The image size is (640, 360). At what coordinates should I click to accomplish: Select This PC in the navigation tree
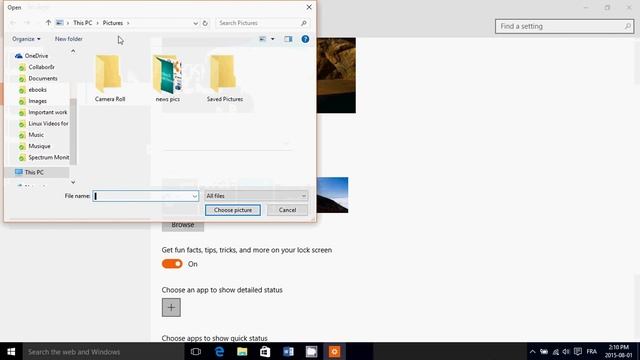[34, 172]
